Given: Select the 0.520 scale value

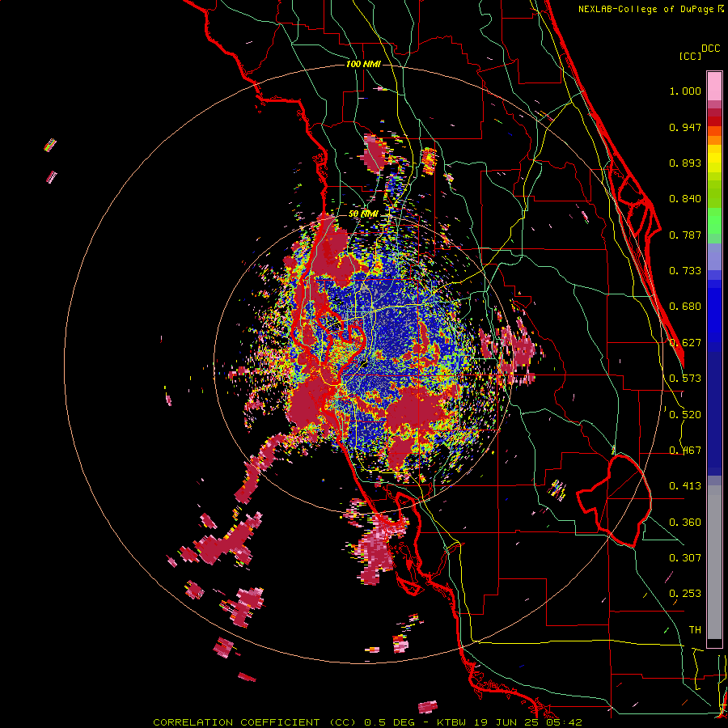Looking at the screenshot, I should (x=685, y=415).
